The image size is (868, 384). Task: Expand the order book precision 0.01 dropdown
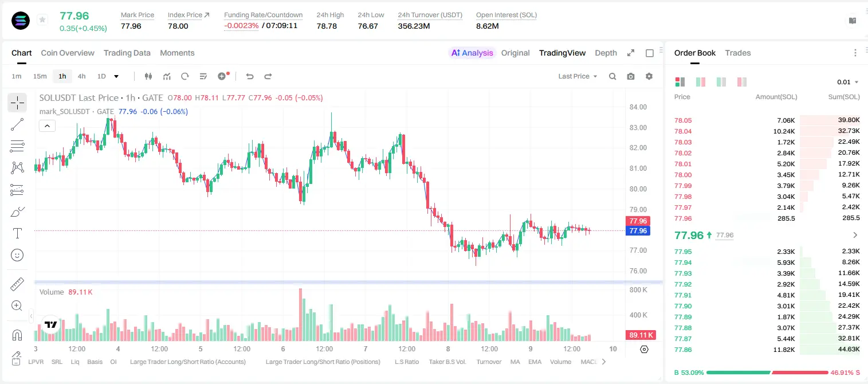[848, 82]
